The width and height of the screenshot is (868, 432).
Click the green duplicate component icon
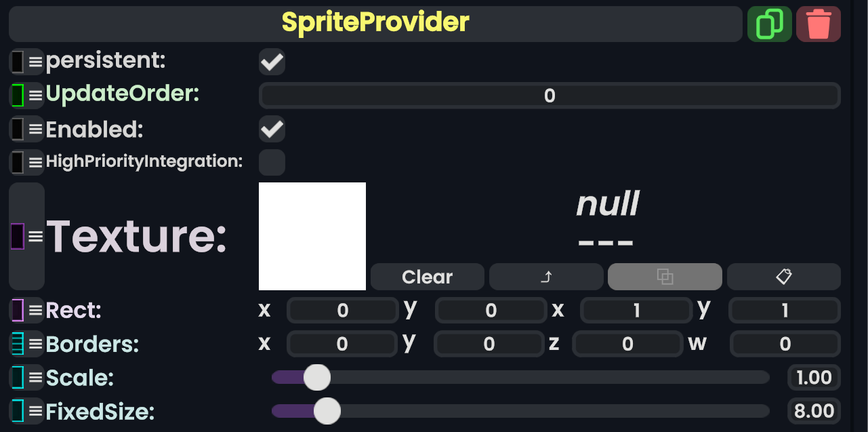point(769,24)
